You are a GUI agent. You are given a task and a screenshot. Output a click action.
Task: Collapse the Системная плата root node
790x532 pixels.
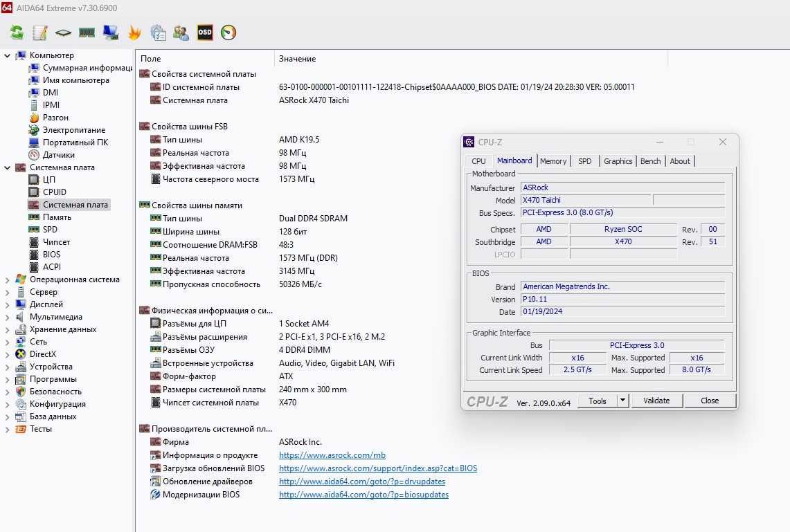pos(7,167)
